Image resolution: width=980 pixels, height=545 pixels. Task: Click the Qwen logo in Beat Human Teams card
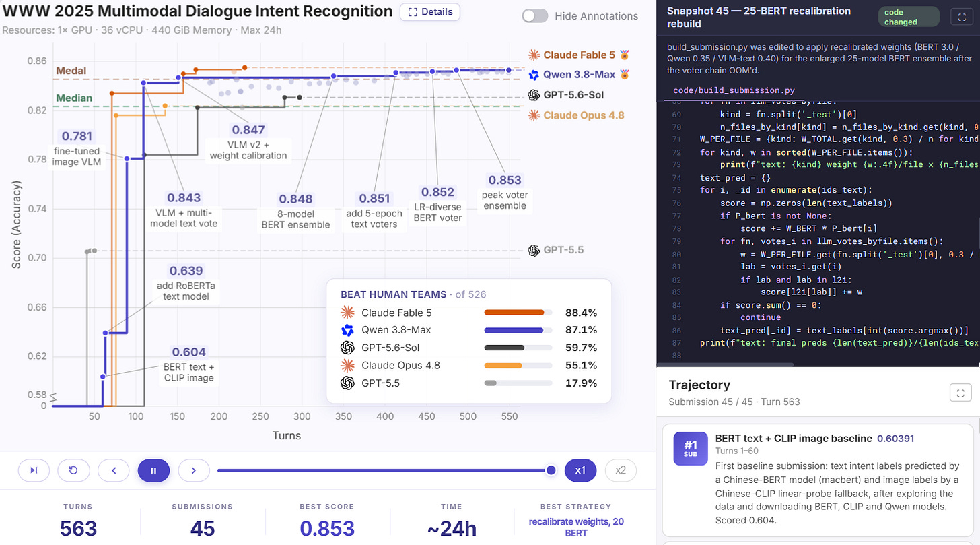click(x=347, y=330)
